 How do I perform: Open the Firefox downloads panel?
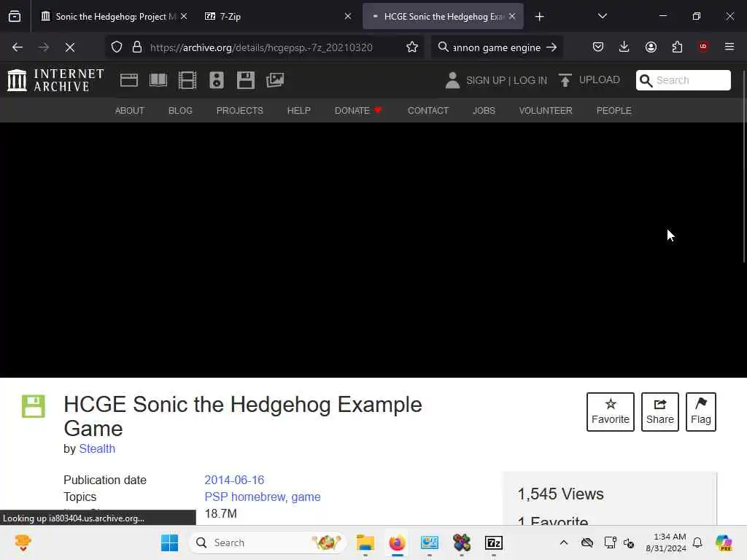point(624,47)
